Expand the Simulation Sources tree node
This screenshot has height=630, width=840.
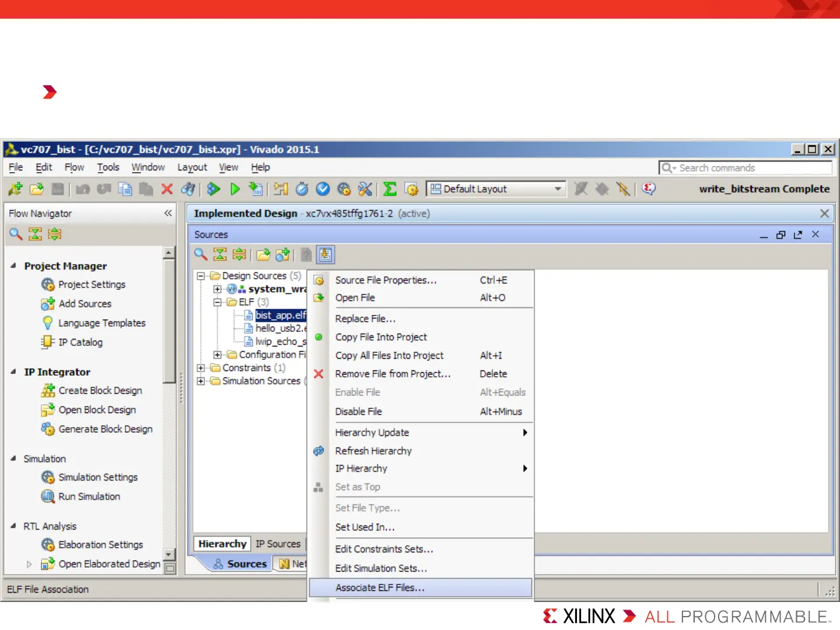pos(201,381)
